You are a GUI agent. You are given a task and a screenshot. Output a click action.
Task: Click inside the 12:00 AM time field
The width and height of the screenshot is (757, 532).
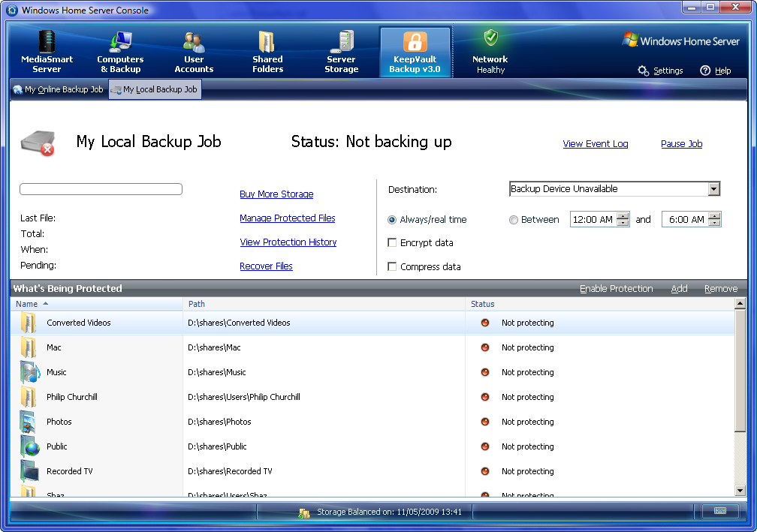[593, 219]
